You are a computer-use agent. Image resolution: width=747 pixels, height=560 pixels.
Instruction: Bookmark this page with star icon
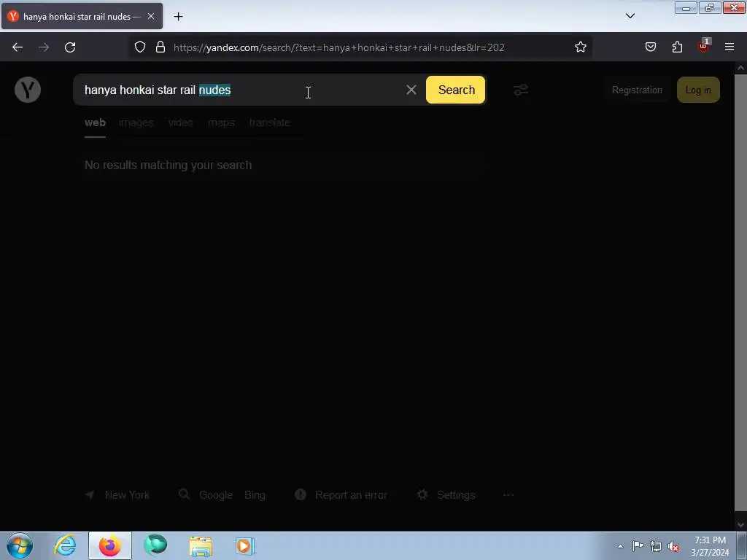click(x=580, y=47)
